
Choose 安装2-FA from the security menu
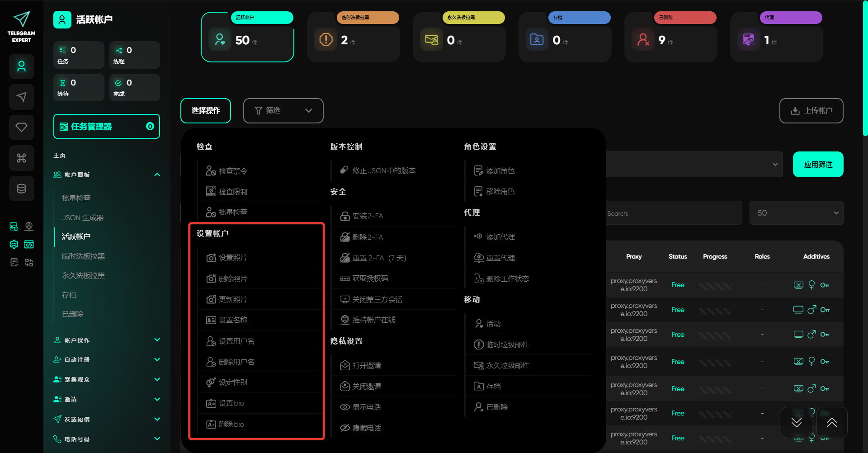pyautogui.click(x=367, y=216)
